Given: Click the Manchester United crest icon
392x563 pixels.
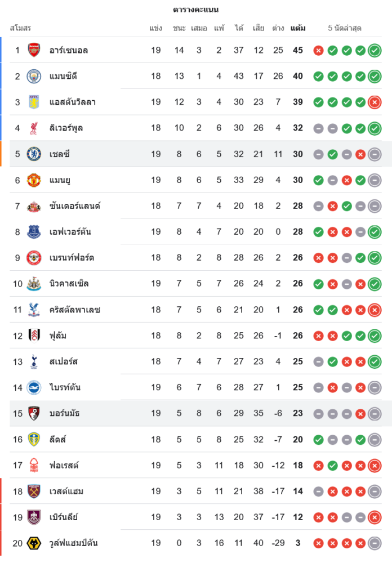Looking at the screenshot, I should tap(34, 180).
